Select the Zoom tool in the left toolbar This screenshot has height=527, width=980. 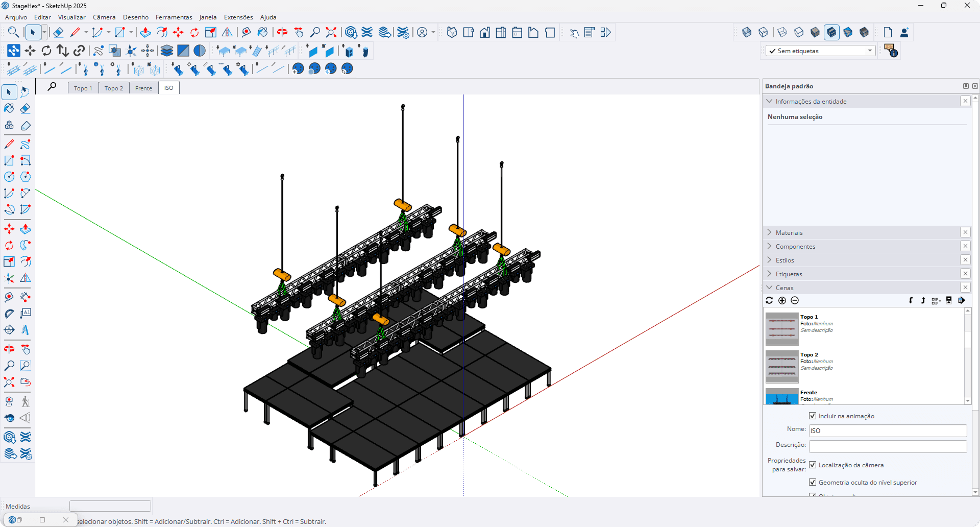(9, 366)
